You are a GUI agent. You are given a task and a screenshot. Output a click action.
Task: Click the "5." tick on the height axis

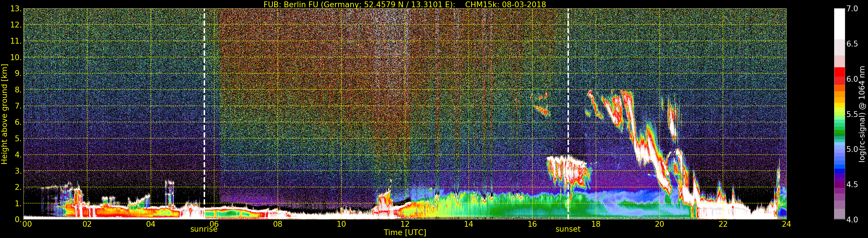pos(18,138)
